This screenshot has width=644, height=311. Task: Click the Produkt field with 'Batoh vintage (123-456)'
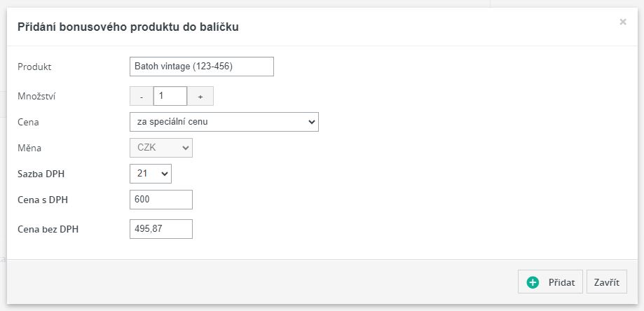point(202,67)
